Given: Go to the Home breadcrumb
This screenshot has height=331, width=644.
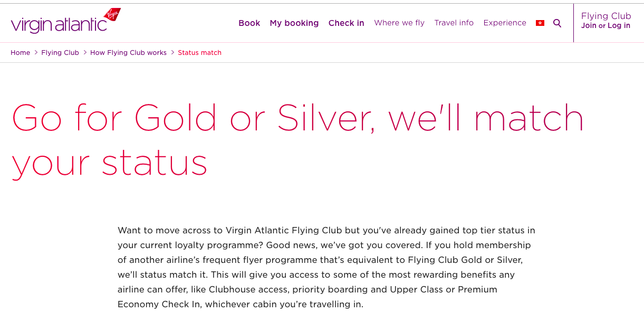Looking at the screenshot, I should click(x=20, y=53).
